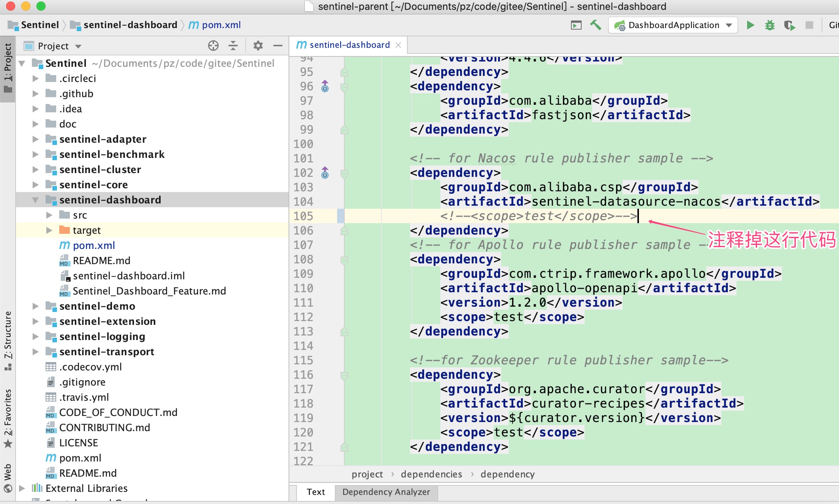Image resolution: width=839 pixels, height=504 pixels.
Task: Run with coverage icon
Action: pos(790,25)
